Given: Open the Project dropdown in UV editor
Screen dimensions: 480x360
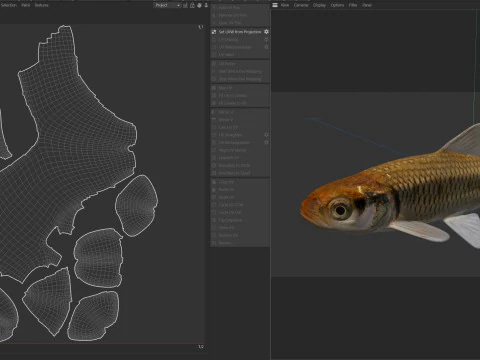Looking at the screenshot, I should 167,5.
